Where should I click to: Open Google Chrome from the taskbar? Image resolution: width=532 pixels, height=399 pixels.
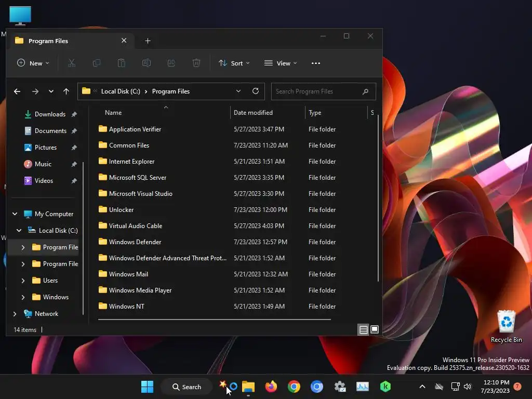tap(294, 387)
